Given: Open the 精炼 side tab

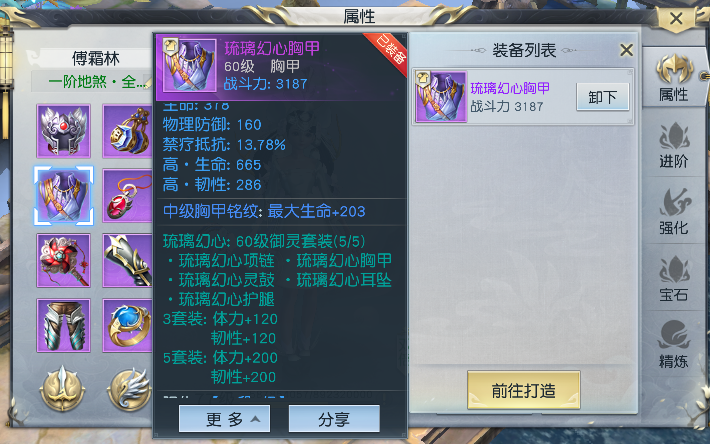Looking at the screenshot, I should pyautogui.click(x=674, y=345).
